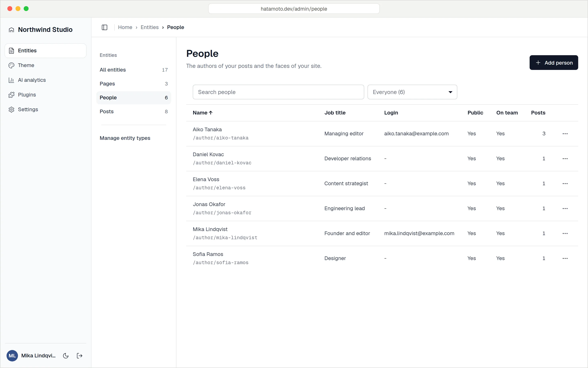This screenshot has width=588, height=368.
Task: Click aiko.tanaka@example.com login
Action: click(416, 134)
